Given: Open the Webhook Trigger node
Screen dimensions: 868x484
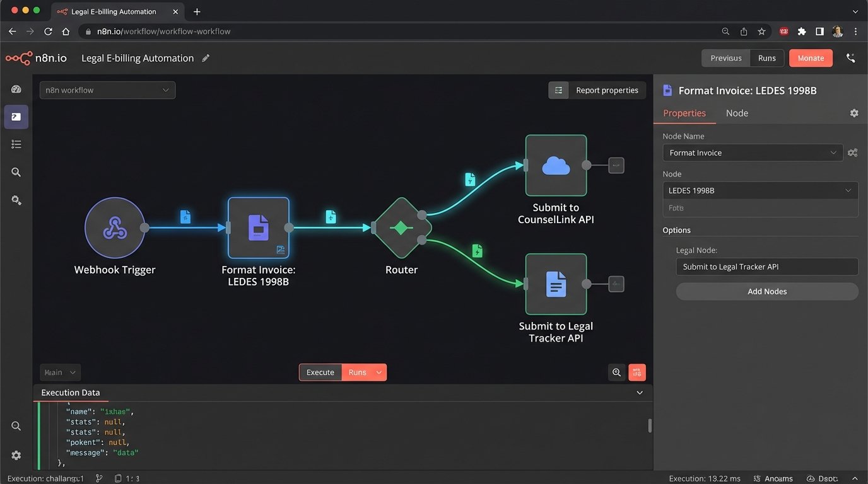Looking at the screenshot, I should pos(115,227).
